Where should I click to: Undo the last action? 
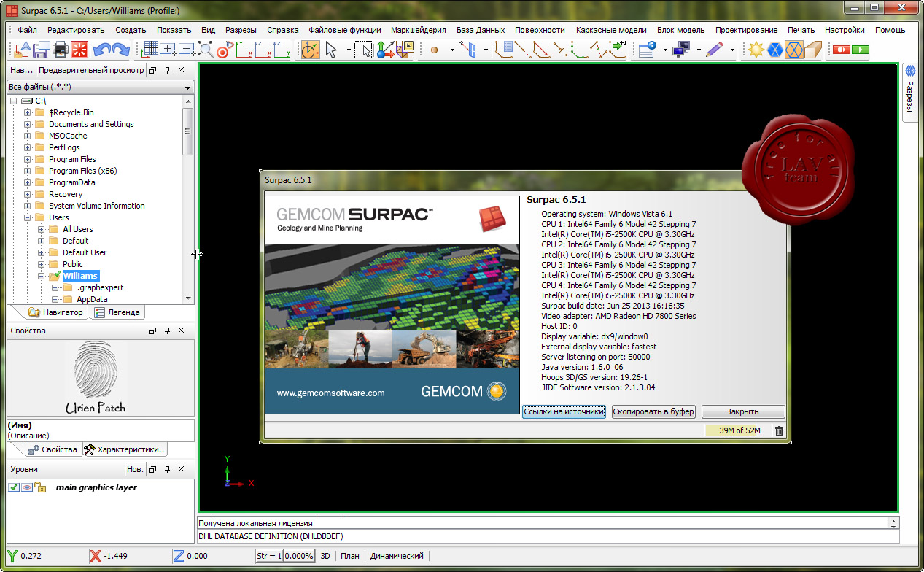point(101,50)
